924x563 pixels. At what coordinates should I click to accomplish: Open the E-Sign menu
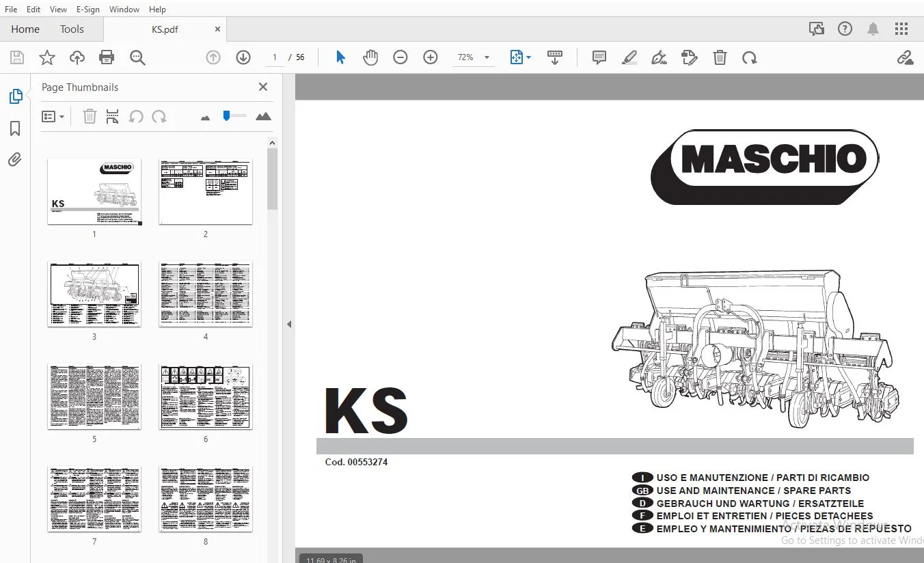click(87, 10)
